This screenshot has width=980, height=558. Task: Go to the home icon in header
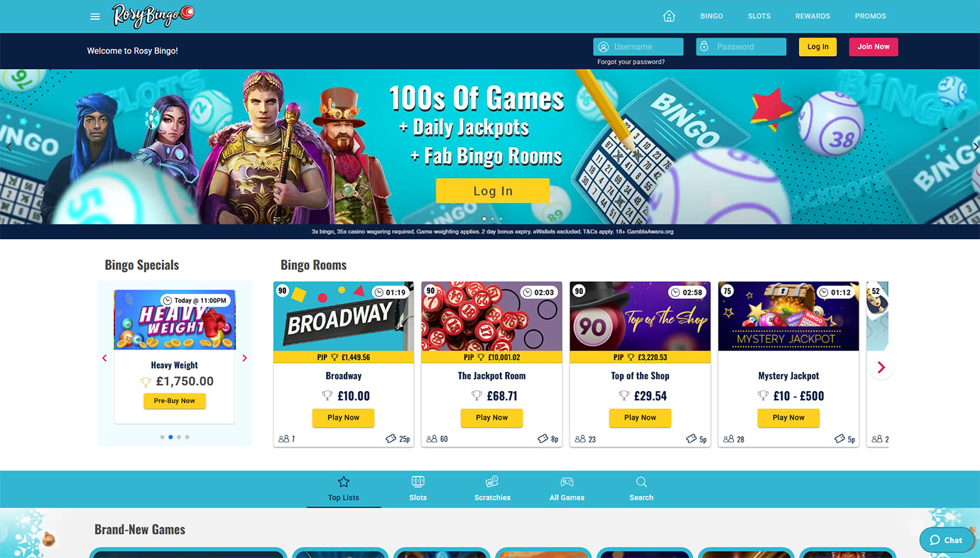(669, 16)
